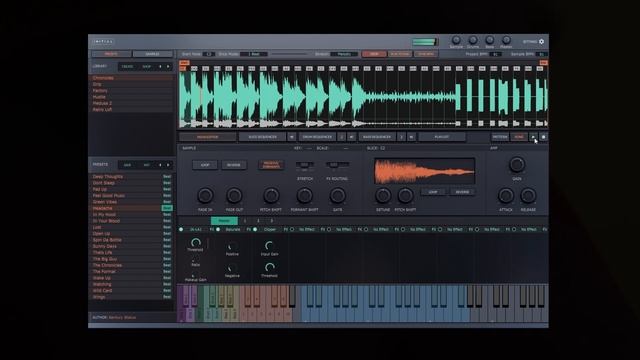Enable Song playback mode

coord(519,137)
